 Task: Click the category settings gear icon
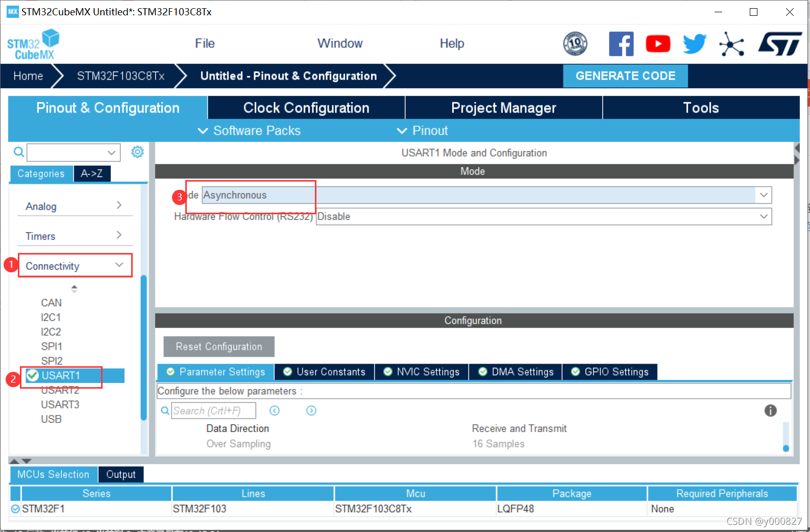click(x=137, y=152)
